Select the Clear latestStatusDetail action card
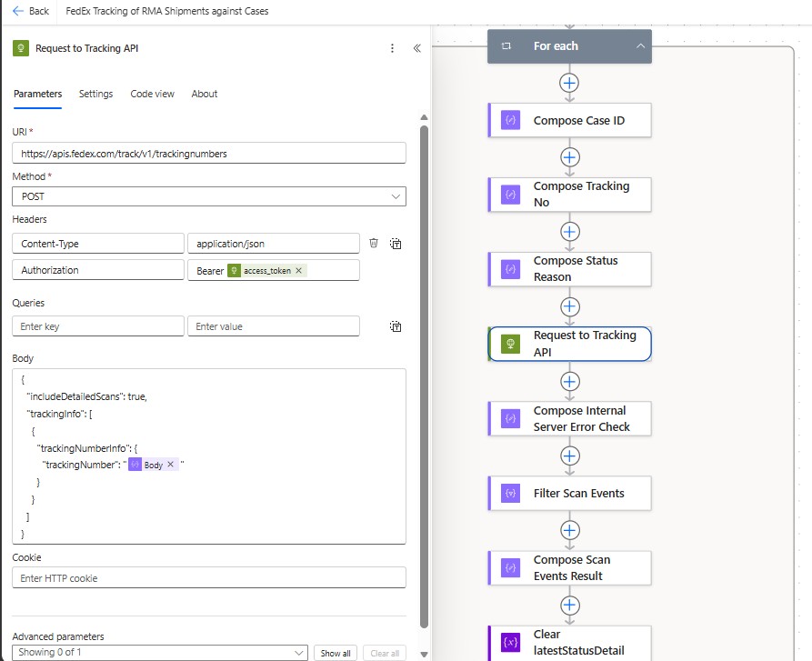The width and height of the screenshot is (812, 661). pyautogui.click(x=569, y=643)
